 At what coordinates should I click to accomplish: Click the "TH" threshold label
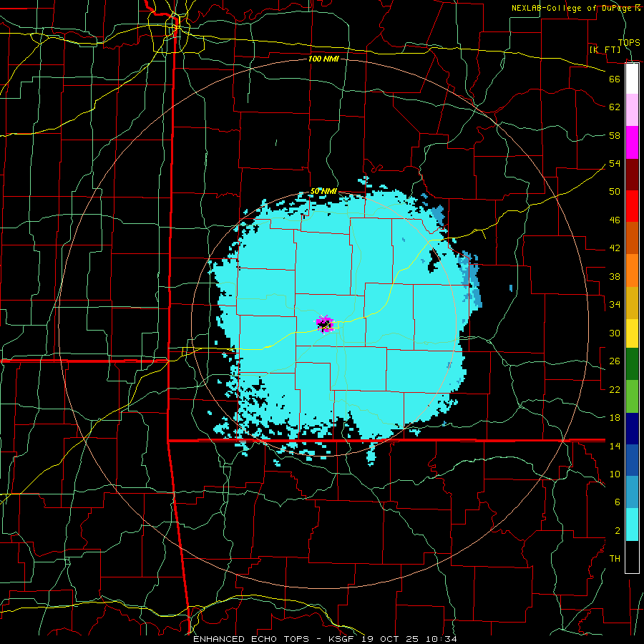pyautogui.click(x=615, y=558)
